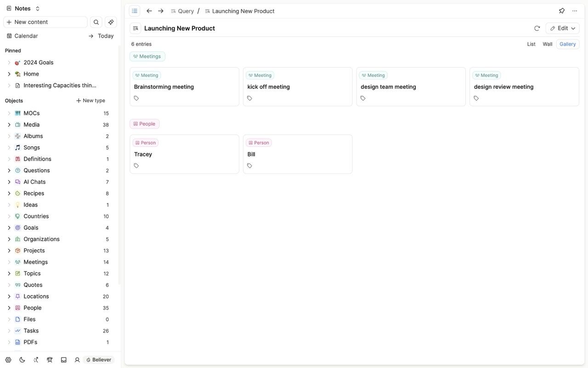Open the account profile icon in bottom toolbar
Screen dimensions: 588x368
coord(77,359)
